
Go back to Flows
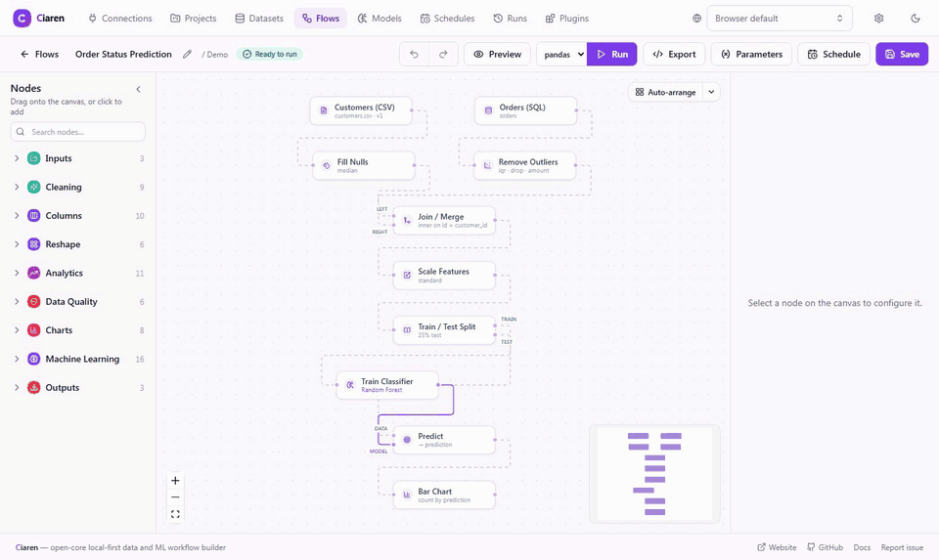click(39, 54)
